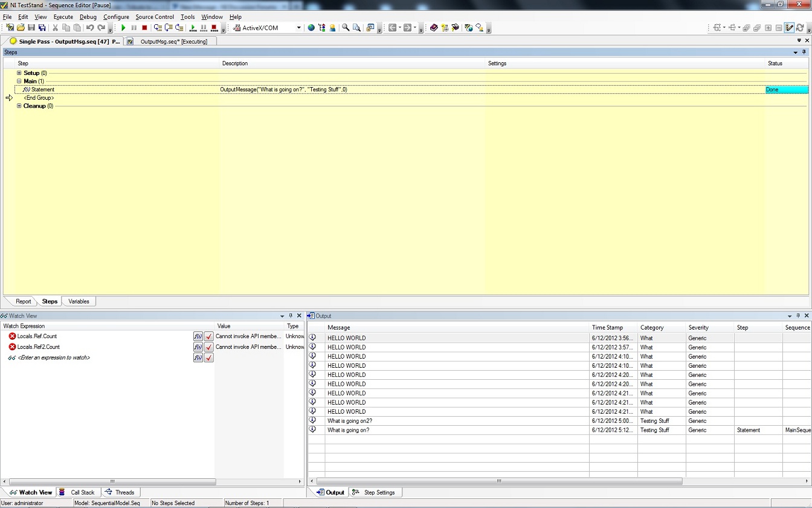Terminate execution with the red stop icon
Viewport: 812px width, 508px height.
click(144, 28)
